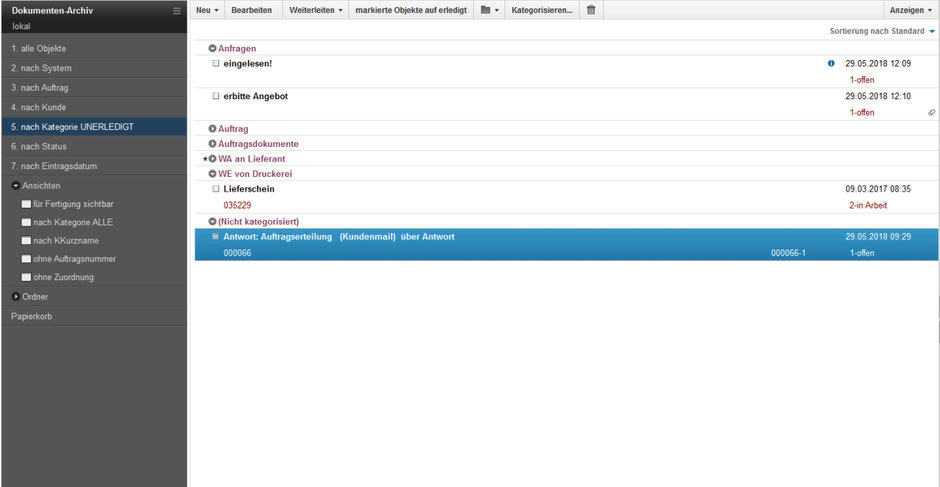This screenshot has height=487, width=940.
Task: Expand the WA an Lieferant category
Action: (212, 160)
